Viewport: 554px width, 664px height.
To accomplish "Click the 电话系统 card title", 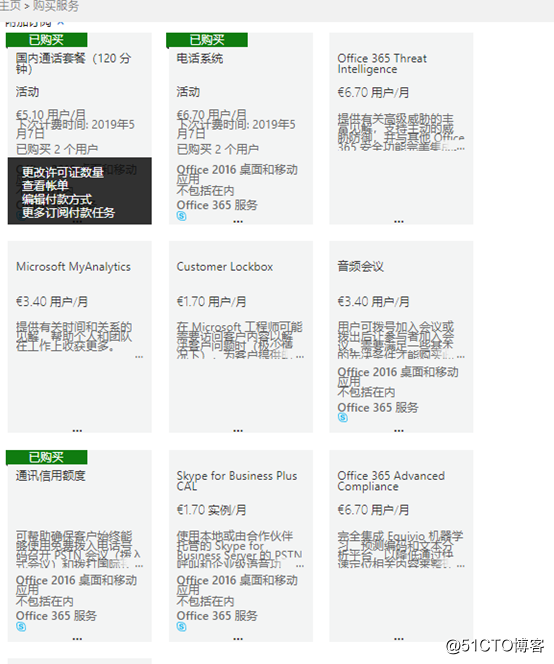I will tap(199, 58).
